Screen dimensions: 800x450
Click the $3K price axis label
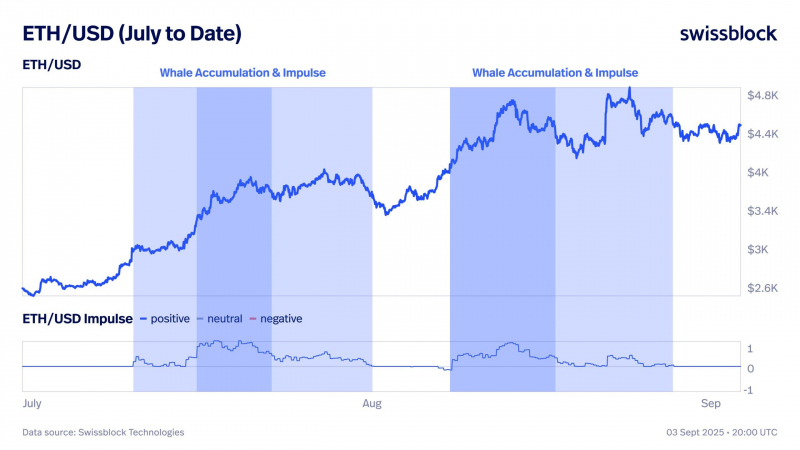tap(758, 249)
